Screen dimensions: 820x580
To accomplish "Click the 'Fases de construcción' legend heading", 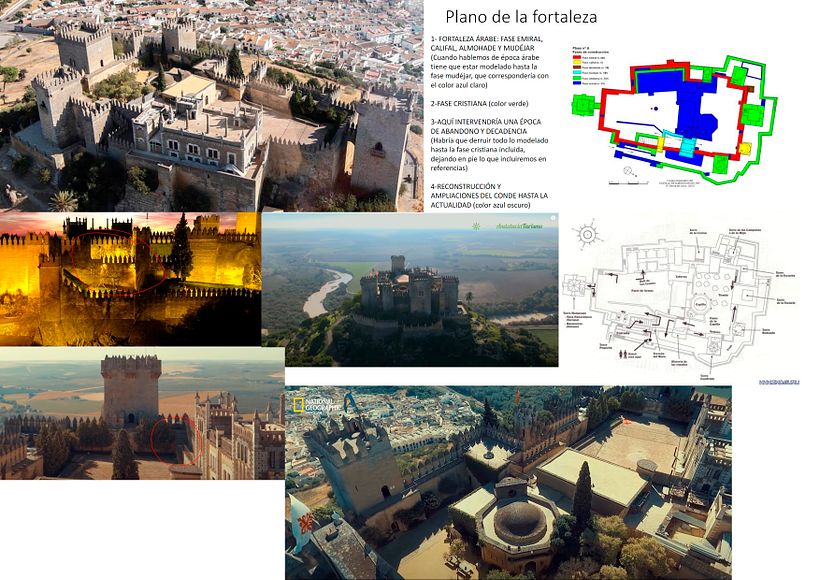I will tap(592, 50).
